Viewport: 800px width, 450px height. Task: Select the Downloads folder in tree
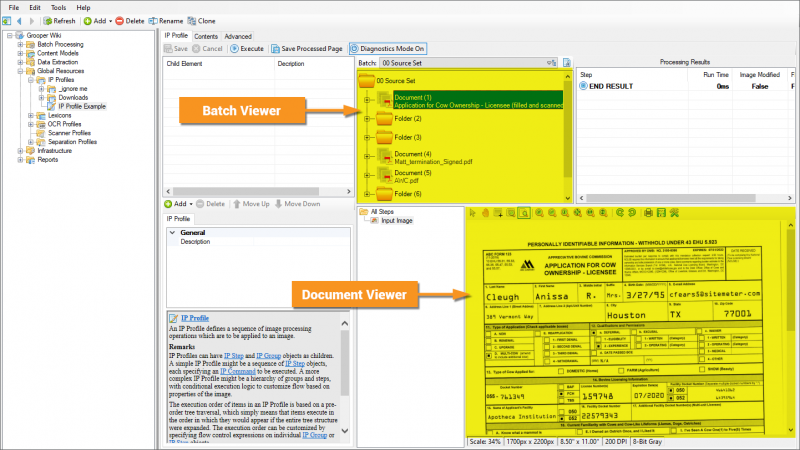[73, 97]
